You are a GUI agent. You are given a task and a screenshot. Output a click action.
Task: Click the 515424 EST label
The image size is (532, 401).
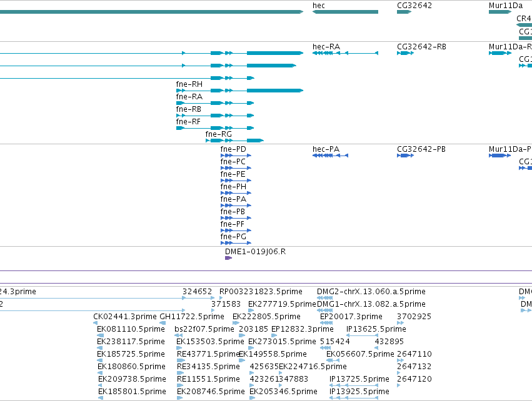335,342
